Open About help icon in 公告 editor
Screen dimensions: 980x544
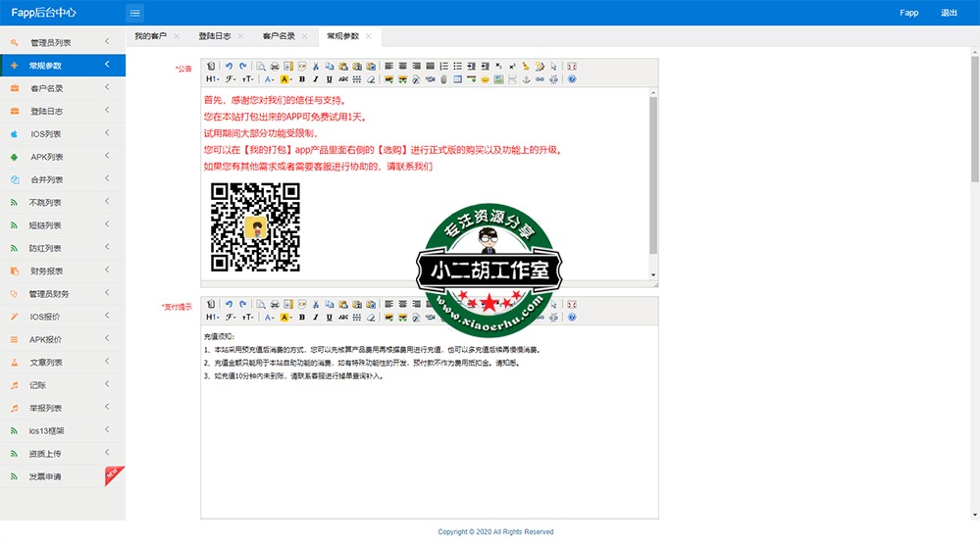tap(572, 79)
